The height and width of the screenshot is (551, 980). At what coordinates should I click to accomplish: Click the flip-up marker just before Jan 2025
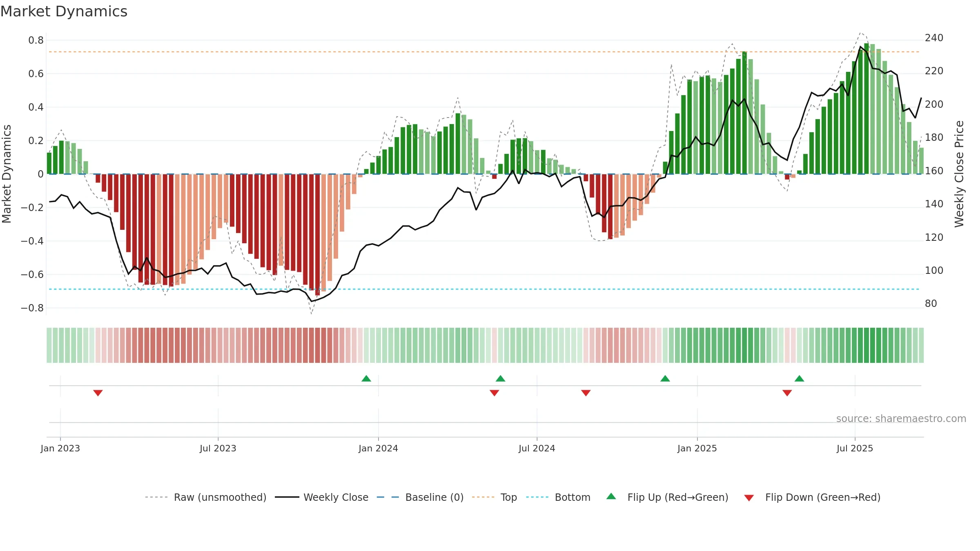point(665,378)
